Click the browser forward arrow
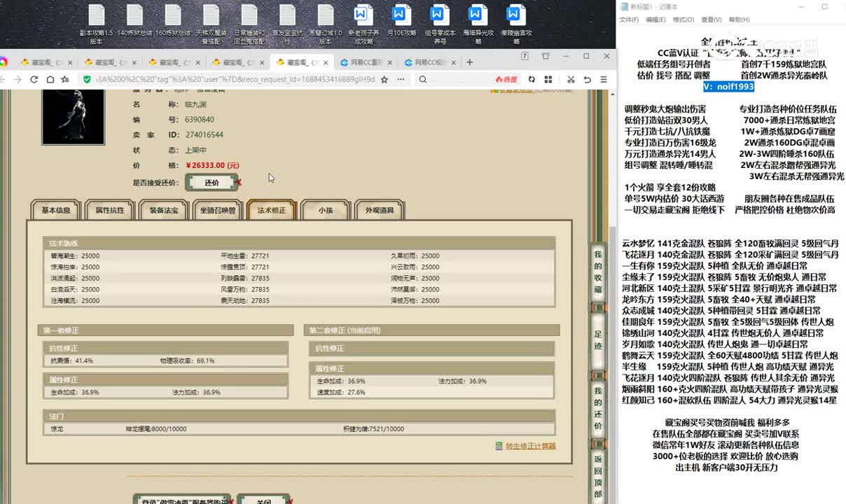Image resolution: width=846 pixels, height=504 pixels. [x=18, y=80]
